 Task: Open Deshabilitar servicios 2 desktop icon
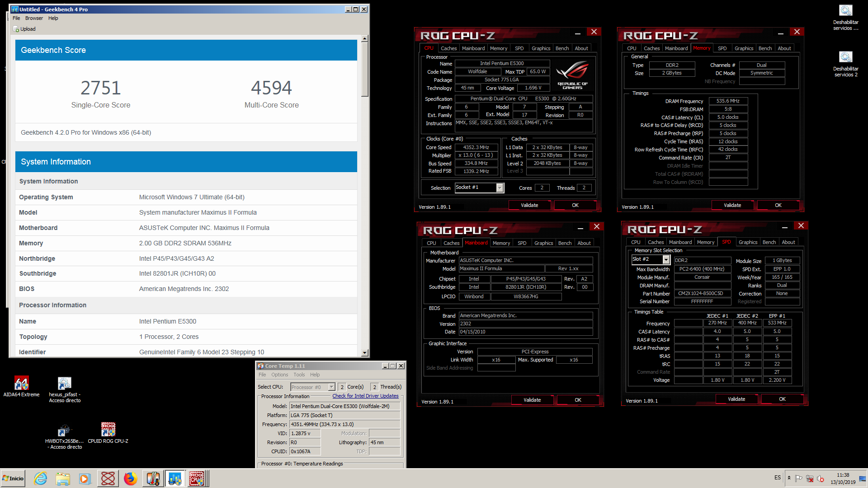click(845, 64)
